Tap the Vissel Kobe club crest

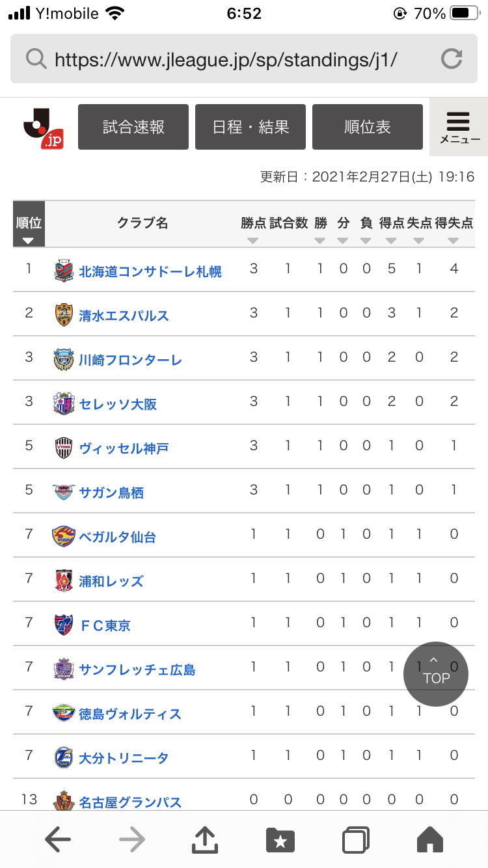point(64,448)
